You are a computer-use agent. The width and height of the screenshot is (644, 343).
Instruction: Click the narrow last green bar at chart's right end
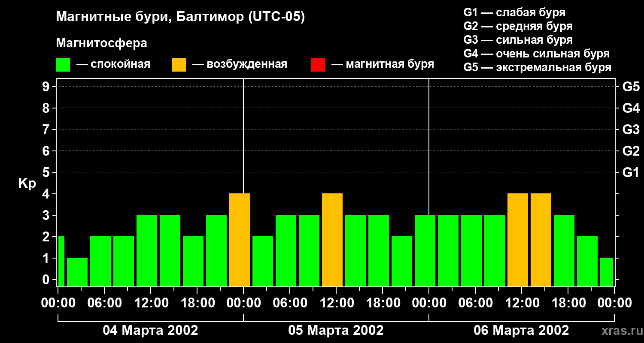click(607, 272)
